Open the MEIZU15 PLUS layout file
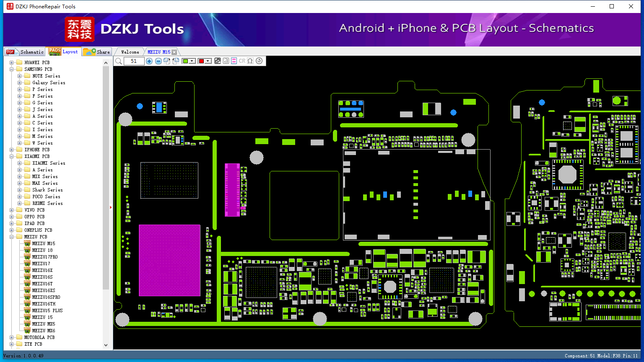 (47, 310)
